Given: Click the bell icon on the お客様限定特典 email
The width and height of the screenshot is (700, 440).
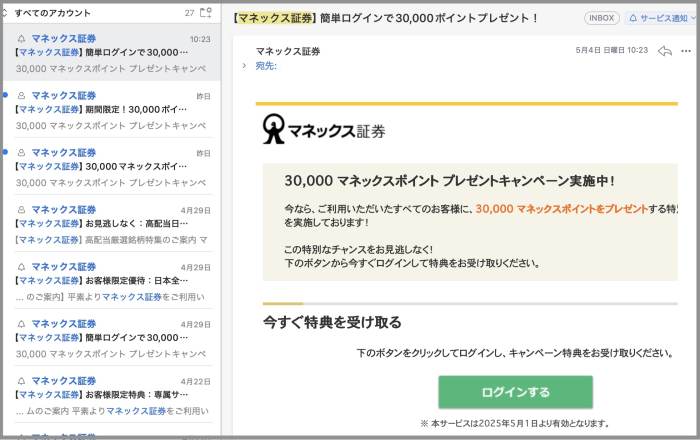Looking at the screenshot, I should [x=21, y=381].
